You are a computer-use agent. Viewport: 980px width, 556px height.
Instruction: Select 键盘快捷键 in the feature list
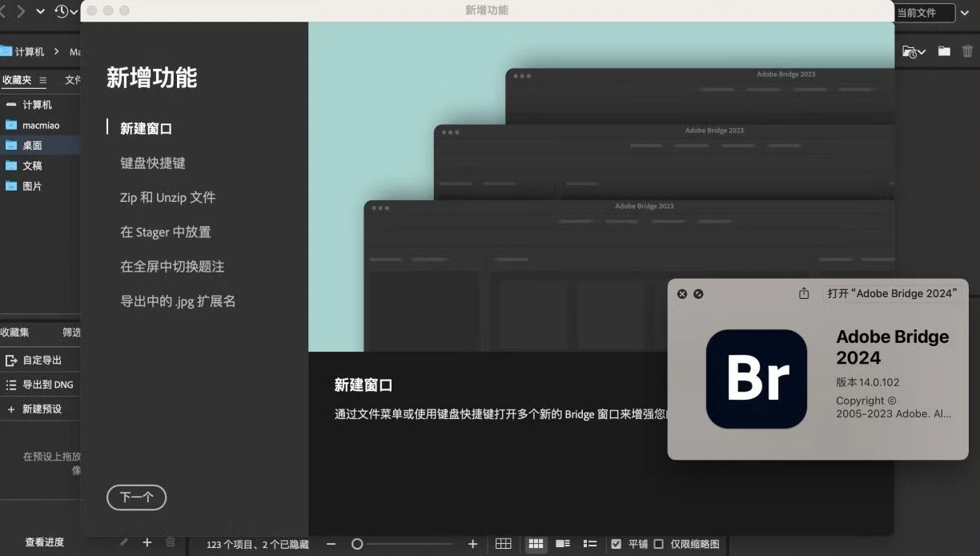pyautogui.click(x=153, y=163)
